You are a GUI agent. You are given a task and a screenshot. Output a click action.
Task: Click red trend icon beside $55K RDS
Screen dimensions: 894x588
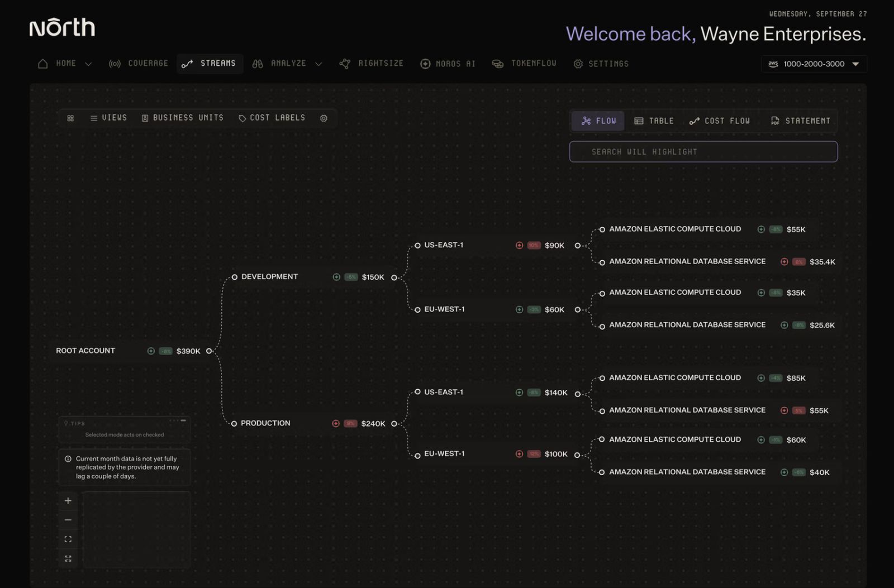coord(784,410)
